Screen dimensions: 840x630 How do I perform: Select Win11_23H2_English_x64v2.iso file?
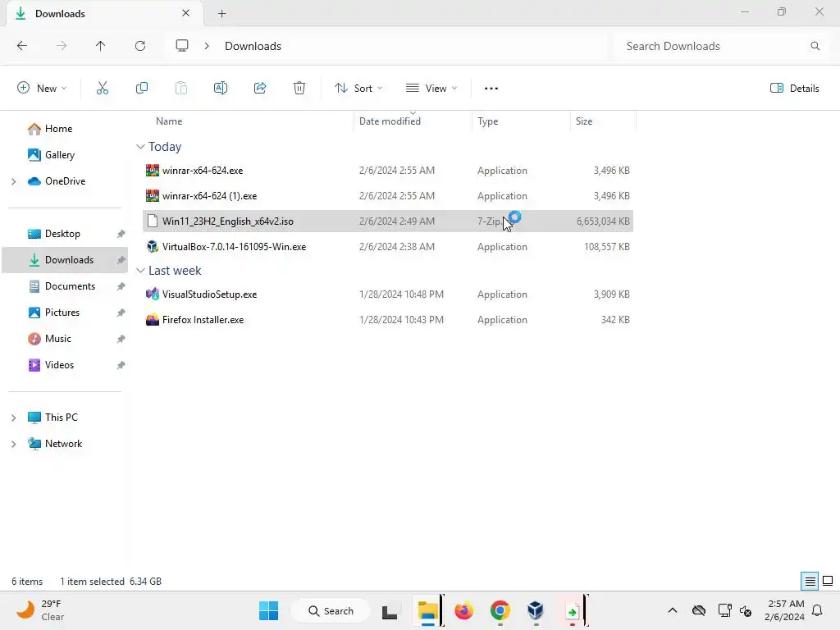388,221
